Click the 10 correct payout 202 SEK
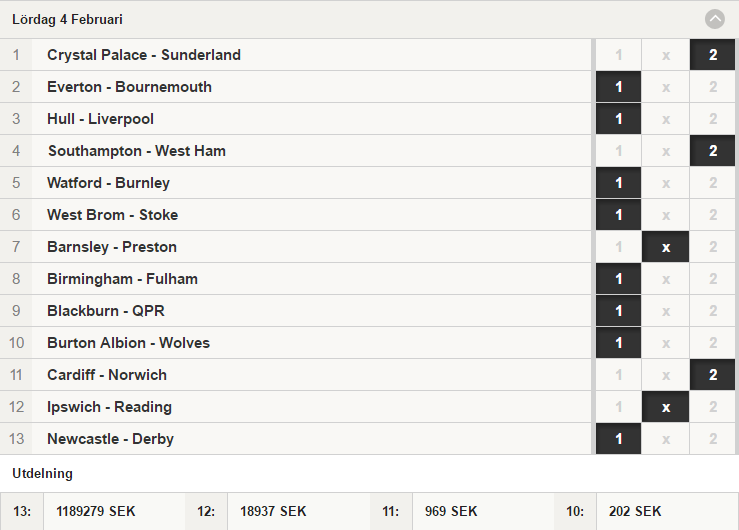This screenshot has height=530, width=739. click(x=635, y=511)
